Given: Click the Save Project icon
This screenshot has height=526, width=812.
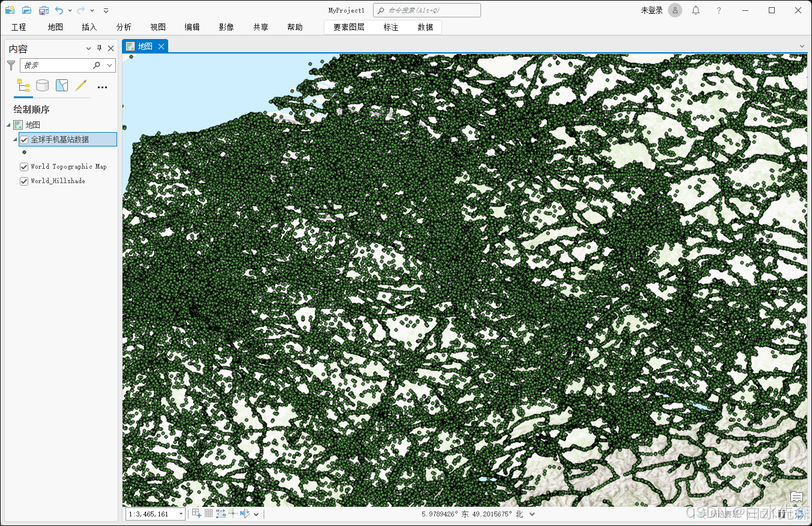Looking at the screenshot, I should [x=43, y=10].
